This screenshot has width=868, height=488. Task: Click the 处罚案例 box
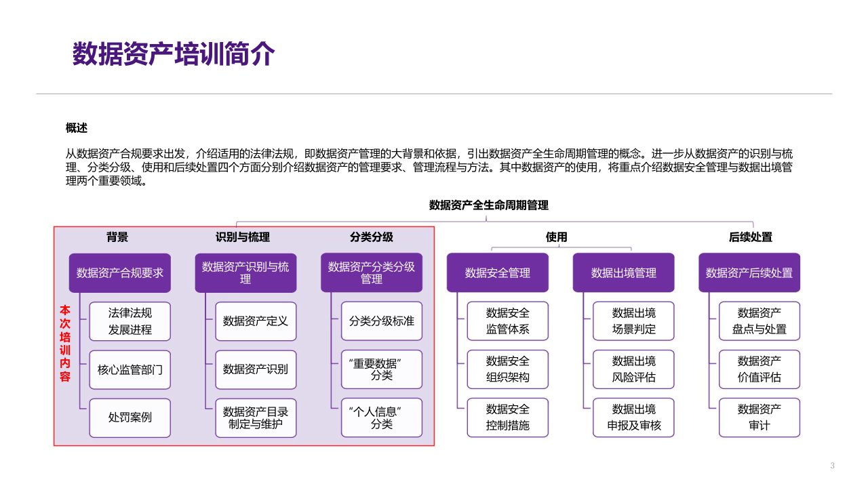click(x=130, y=418)
